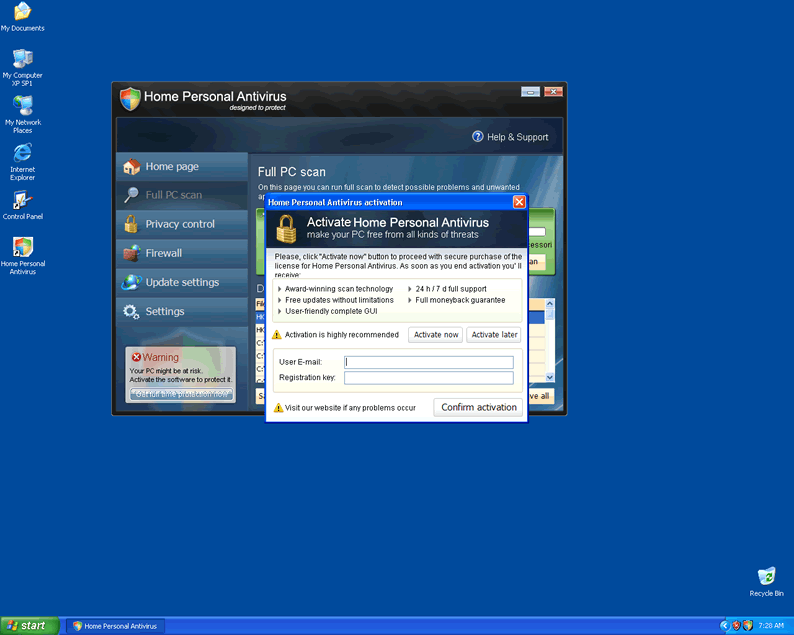The width and height of the screenshot is (794, 635).
Task: Click Home Personal Antivirus taskbar button
Action: tap(115, 626)
